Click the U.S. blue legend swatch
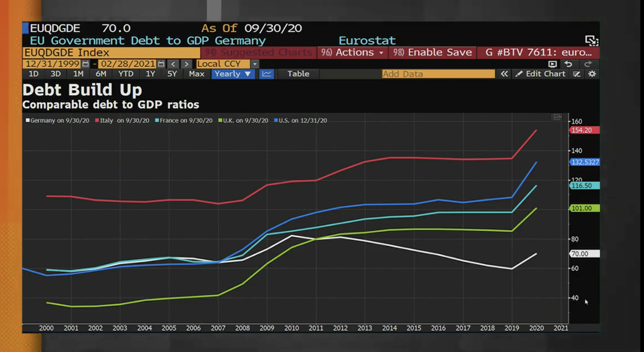 [276, 121]
